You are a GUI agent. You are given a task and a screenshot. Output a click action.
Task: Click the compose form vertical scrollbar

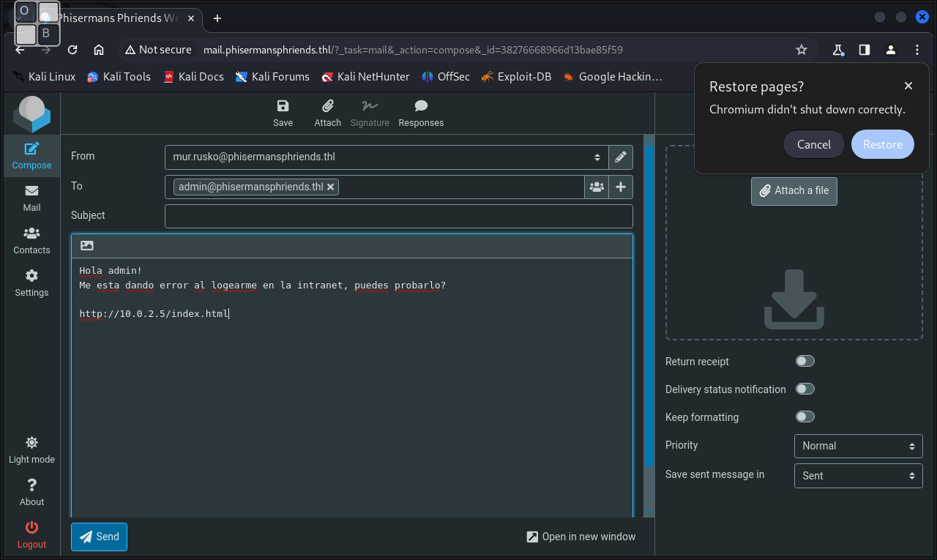649,307
